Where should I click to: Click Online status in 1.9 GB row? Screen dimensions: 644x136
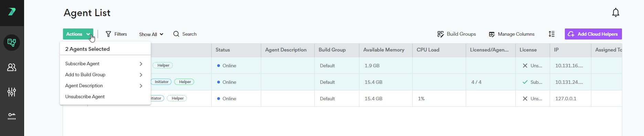[x=226, y=66]
